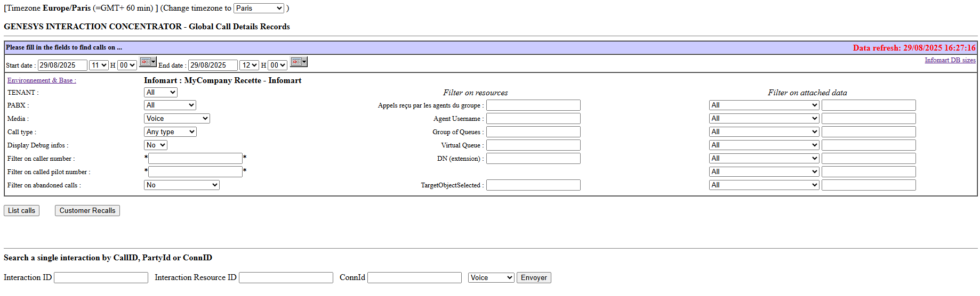
Task: Expand the TENANT dropdown
Action: coord(160,93)
